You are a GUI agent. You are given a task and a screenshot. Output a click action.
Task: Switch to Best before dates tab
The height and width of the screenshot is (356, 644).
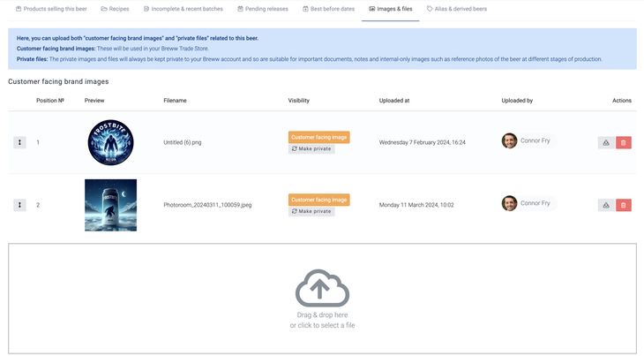(x=327, y=9)
